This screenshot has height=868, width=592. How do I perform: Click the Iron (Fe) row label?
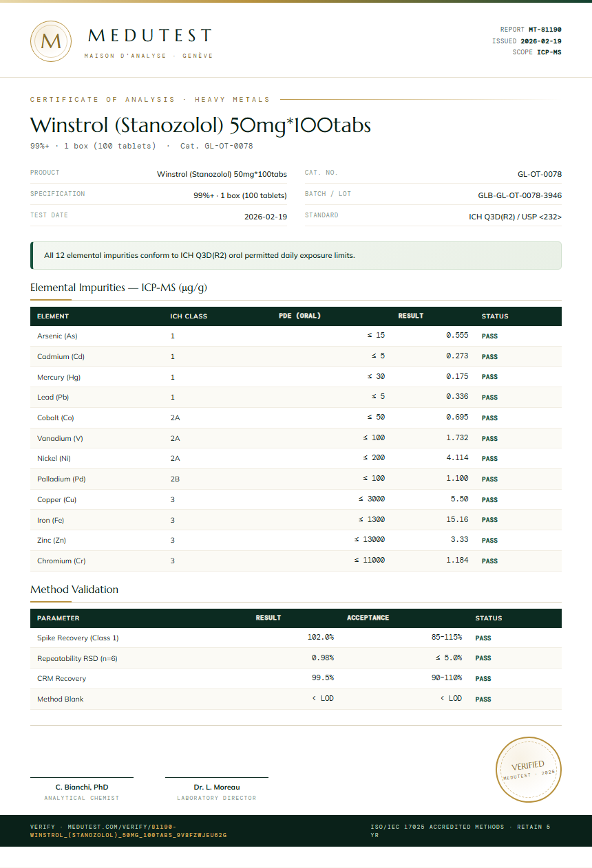coord(50,520)
